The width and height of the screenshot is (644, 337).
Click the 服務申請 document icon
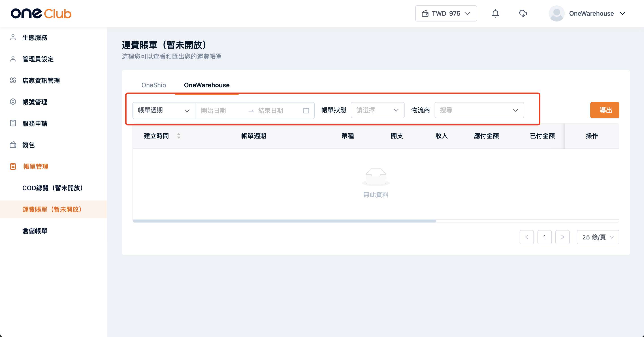pos(13,123)
